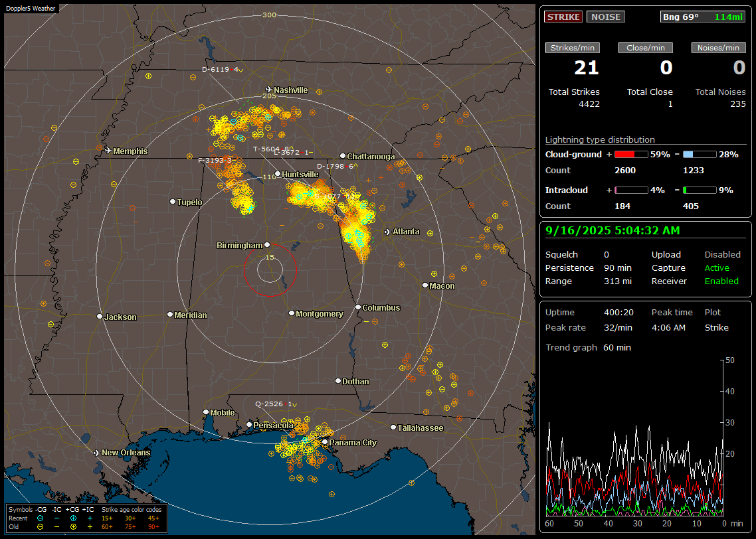This screenshot has width=756, height=539.
Task: Click the Range value 313 mi
Action: point(618,281)
